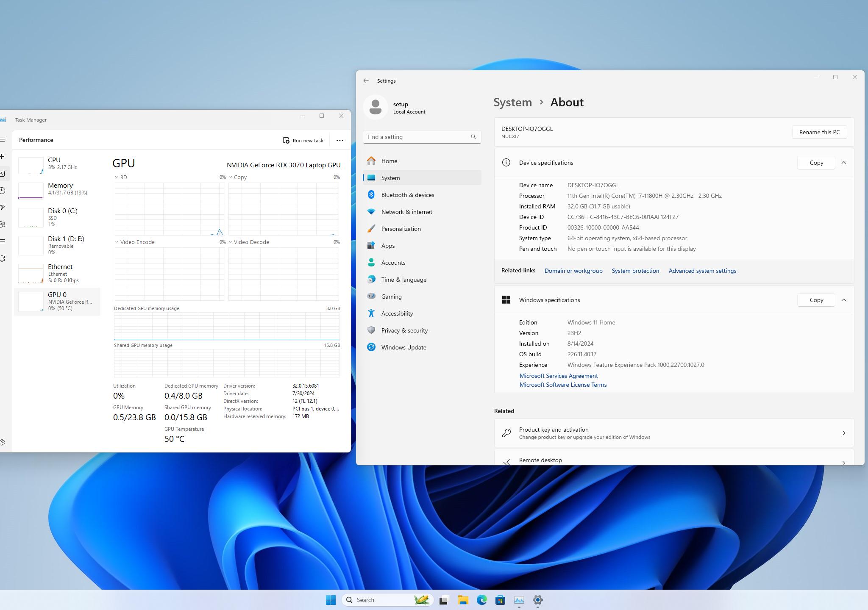The image size is (868, 610).
Task: Collapse the Windows specifications section
Action: click(843, 300)
